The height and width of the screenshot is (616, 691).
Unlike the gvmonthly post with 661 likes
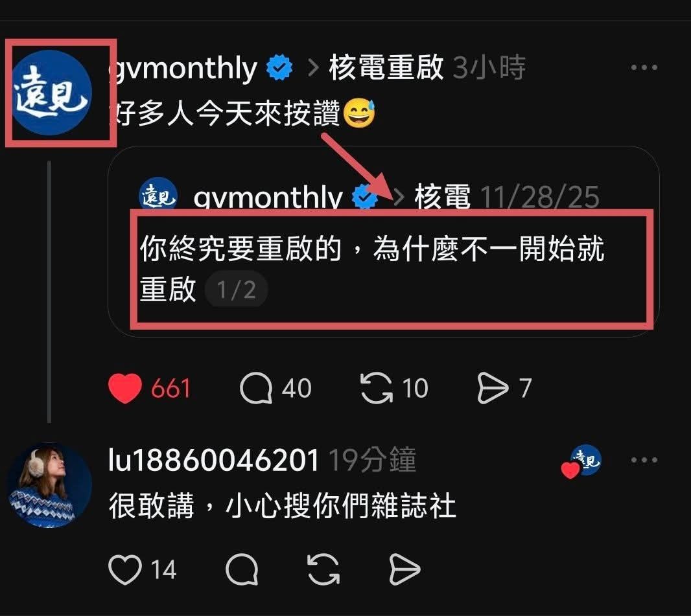(x=125, y=389)
